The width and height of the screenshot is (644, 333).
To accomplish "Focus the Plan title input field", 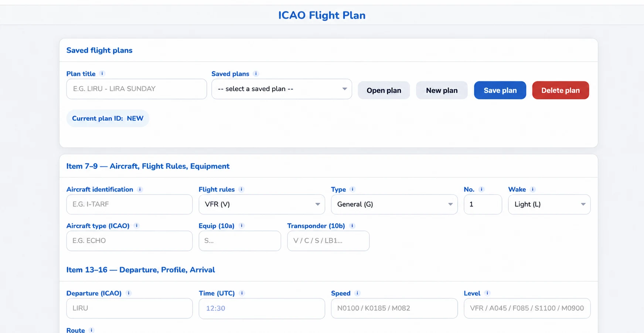I will coord(137,89).
